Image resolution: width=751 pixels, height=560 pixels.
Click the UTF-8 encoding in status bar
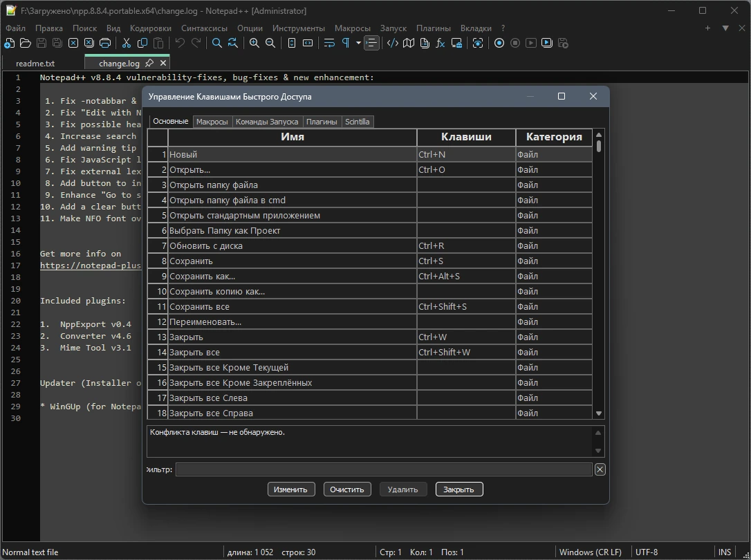(647, 552)
